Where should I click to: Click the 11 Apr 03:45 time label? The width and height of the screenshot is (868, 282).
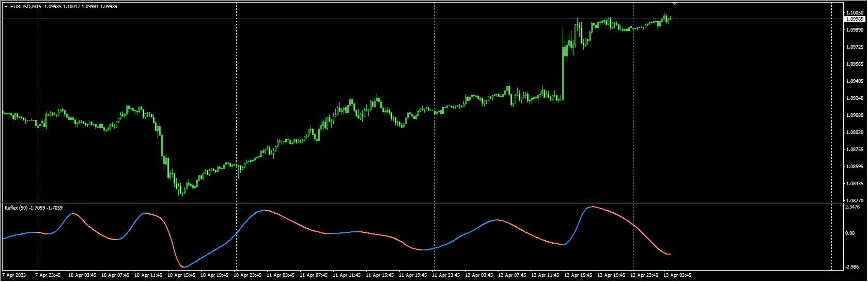click(281, 275)
